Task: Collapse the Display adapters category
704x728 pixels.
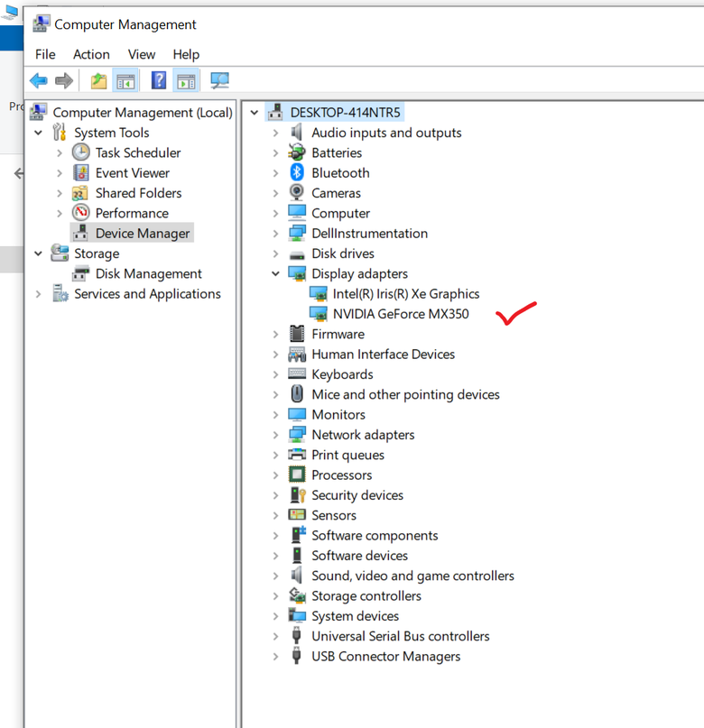Action: 275,273
